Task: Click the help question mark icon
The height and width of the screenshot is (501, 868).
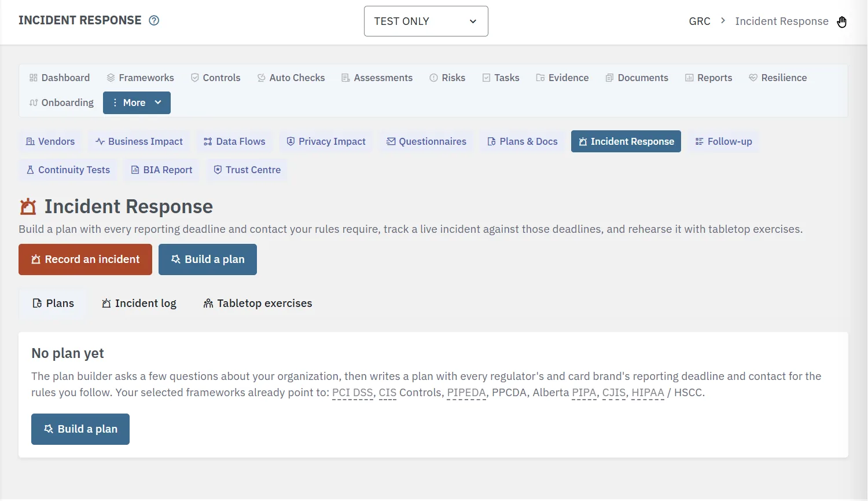Action: (x=154, y=21)
